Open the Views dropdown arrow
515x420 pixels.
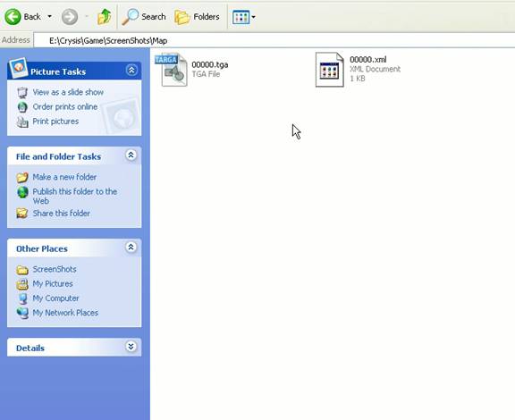click(254, 17)
